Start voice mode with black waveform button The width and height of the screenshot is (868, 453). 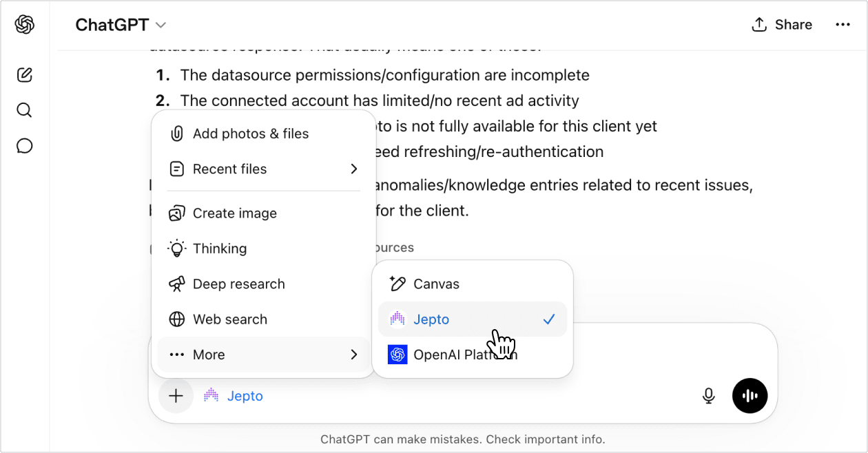[x=750, y=396]
